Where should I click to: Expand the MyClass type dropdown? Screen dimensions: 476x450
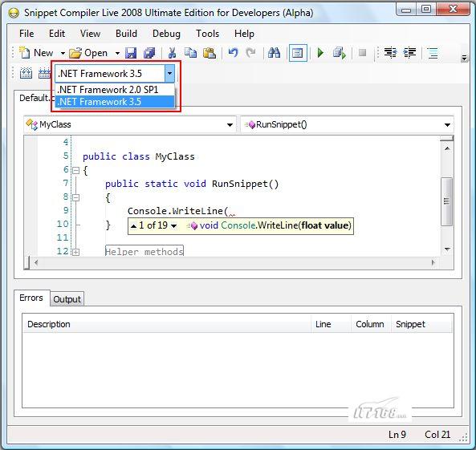pyautogui.click(x=230, y=124)
